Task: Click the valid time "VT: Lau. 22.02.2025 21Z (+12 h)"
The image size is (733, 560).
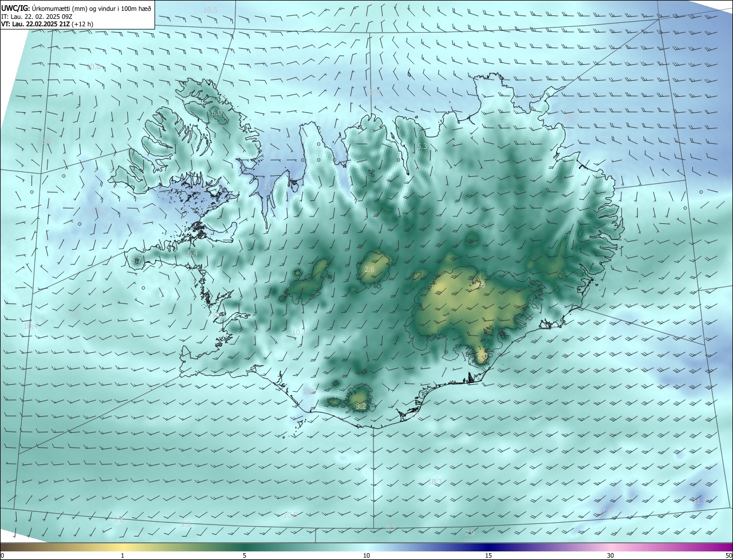Action: pos(47,24)
